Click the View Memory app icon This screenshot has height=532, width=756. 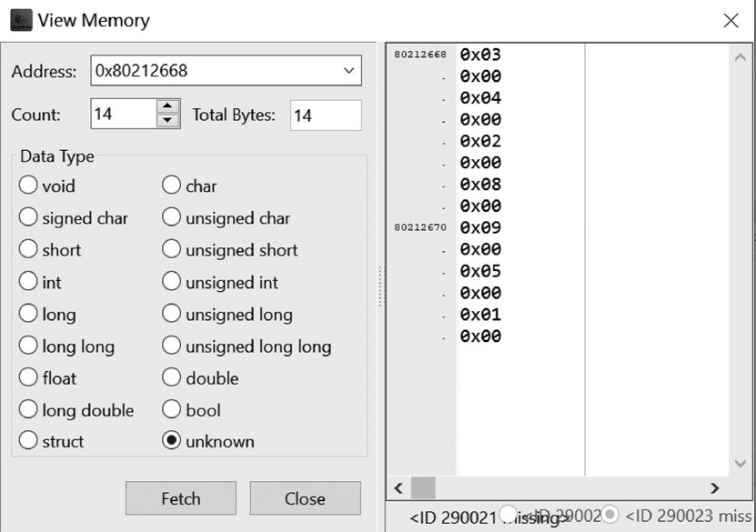click(21, 20)
